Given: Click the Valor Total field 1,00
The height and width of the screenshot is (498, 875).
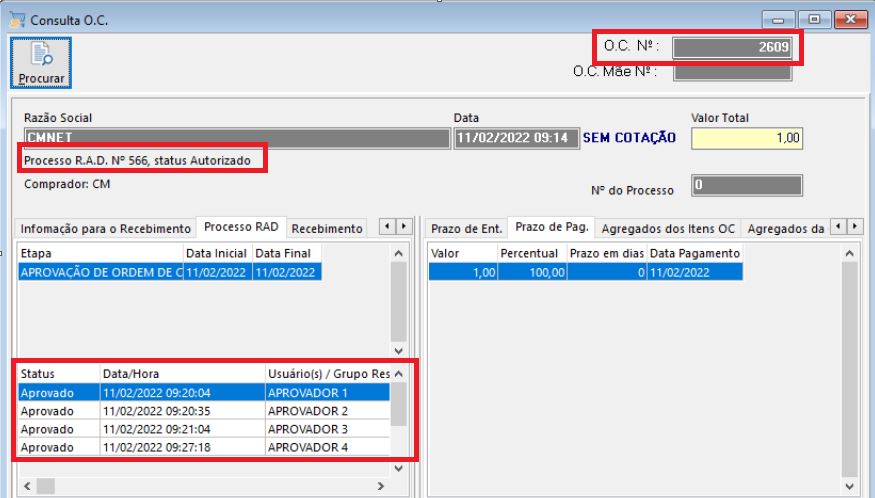Looking at the screenshot, I should click(747, 138).
